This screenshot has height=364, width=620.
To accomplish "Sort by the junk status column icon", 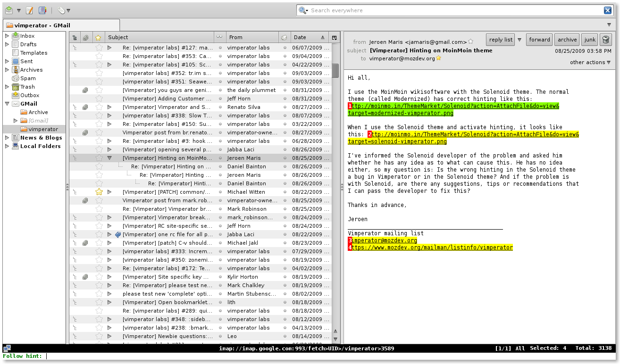I will click(284, 37).
